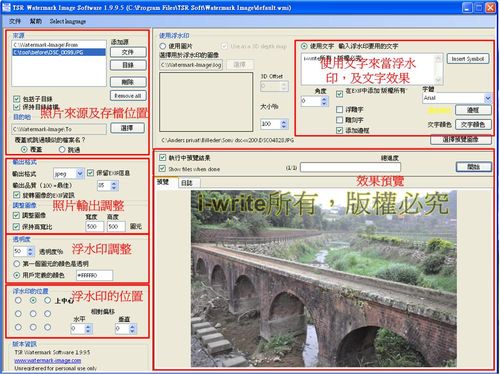Adjust the 角度 angle stepper arrows
Screen dimensions: 500x374
pyautogui.click(x=325, y=101)
